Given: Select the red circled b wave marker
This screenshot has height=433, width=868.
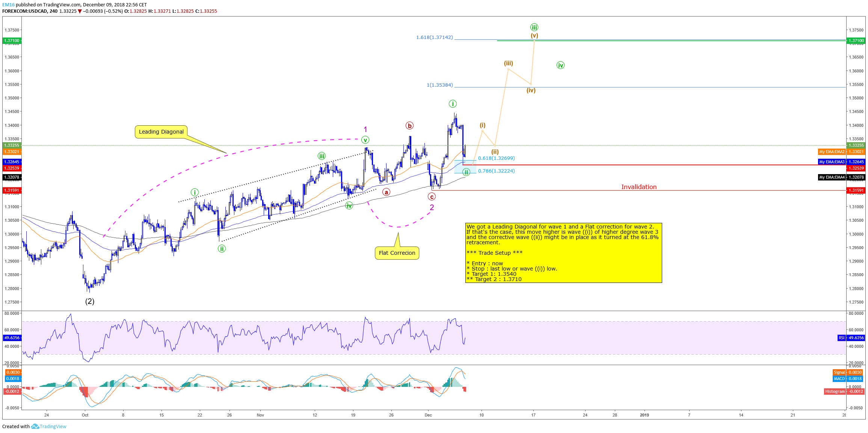Looking at the screenshot, I should click(409, 126).
